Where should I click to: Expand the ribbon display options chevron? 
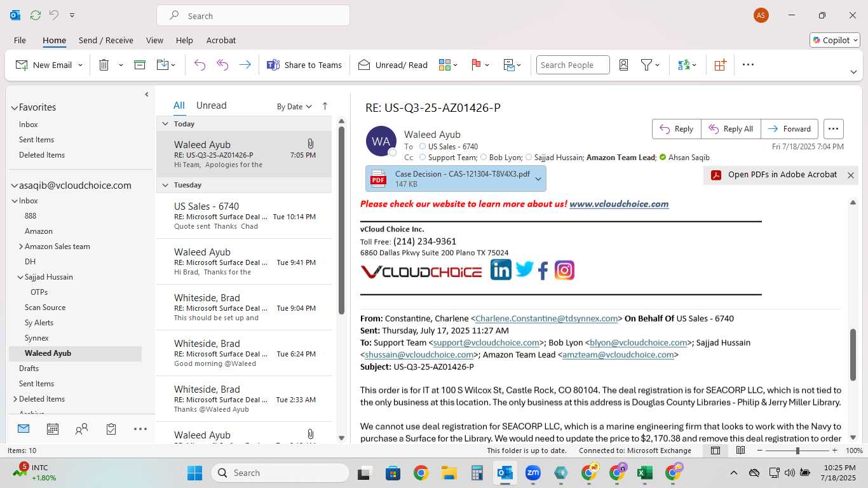(x=854, y=72)
